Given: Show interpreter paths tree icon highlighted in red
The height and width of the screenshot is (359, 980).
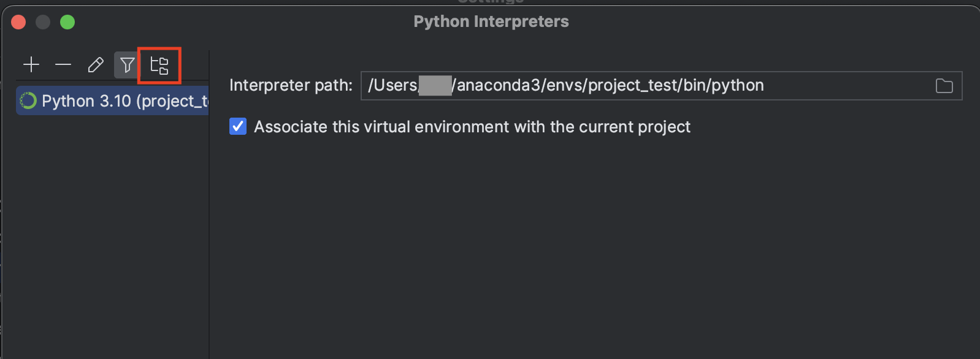Looking at the screenshot, I should click(159, 66).
